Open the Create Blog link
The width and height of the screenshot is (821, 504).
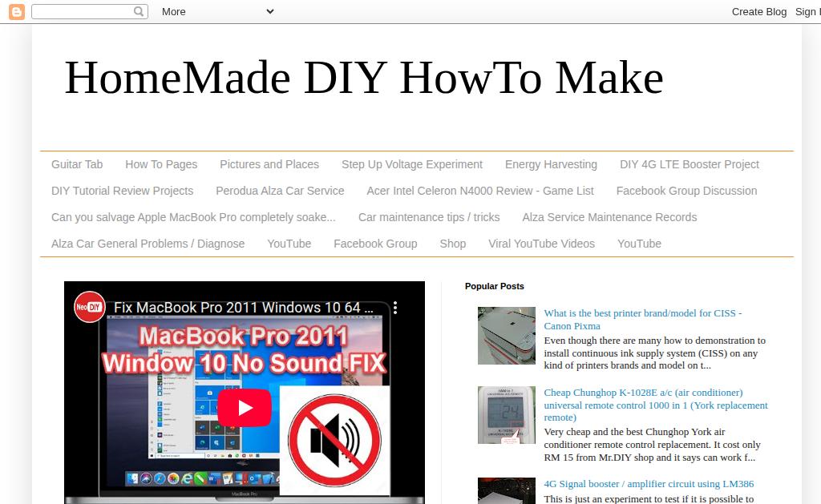click(x=759, y=11)
